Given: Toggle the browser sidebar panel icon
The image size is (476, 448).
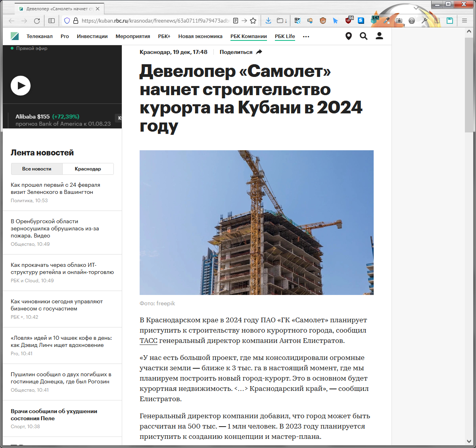Looking at the screenshot, I should pyautogui.click(x=52, y=21).
